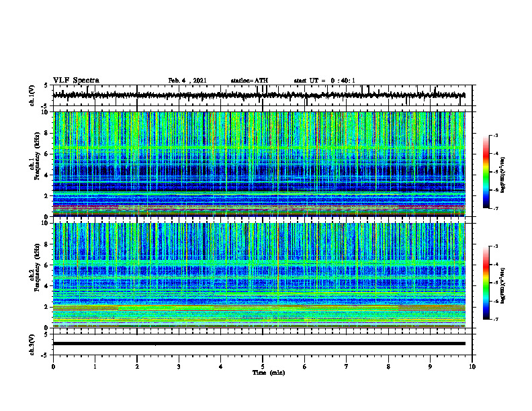Click the 2 kHz tick on ch.2 frequency axis
This screenshot has width=532, height=411.
point(47,307)
